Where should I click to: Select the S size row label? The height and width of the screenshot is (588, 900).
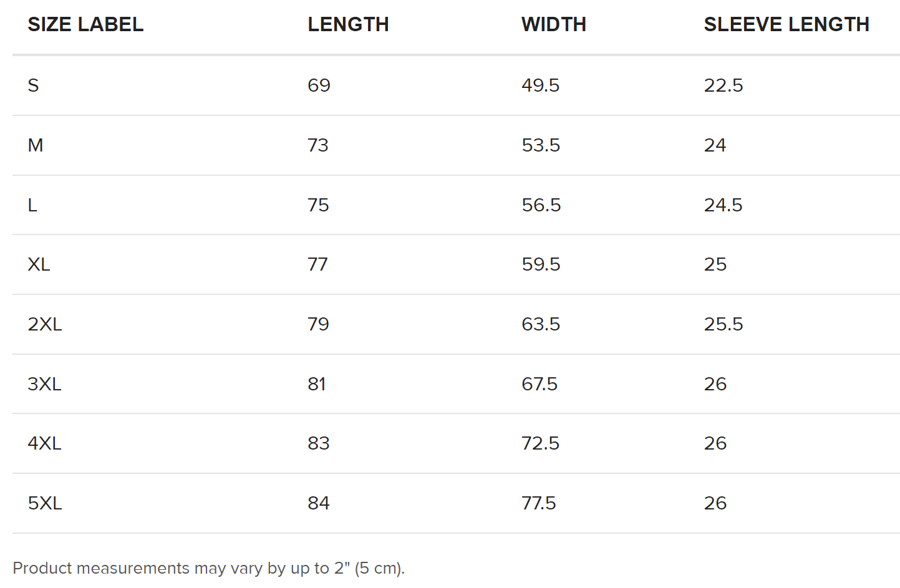[x=34, y=85]
